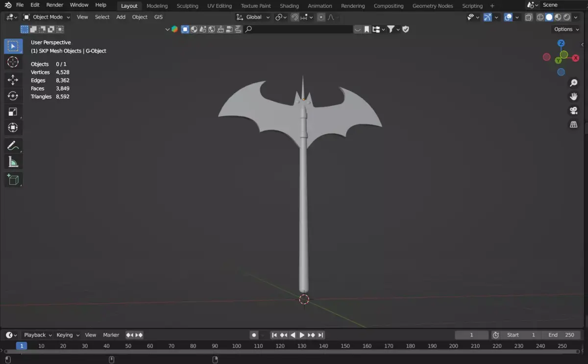The width and height of the screenshot is (588, 364).
Task: Click the Zoom view magnifier icon
Action: point(573,83)
